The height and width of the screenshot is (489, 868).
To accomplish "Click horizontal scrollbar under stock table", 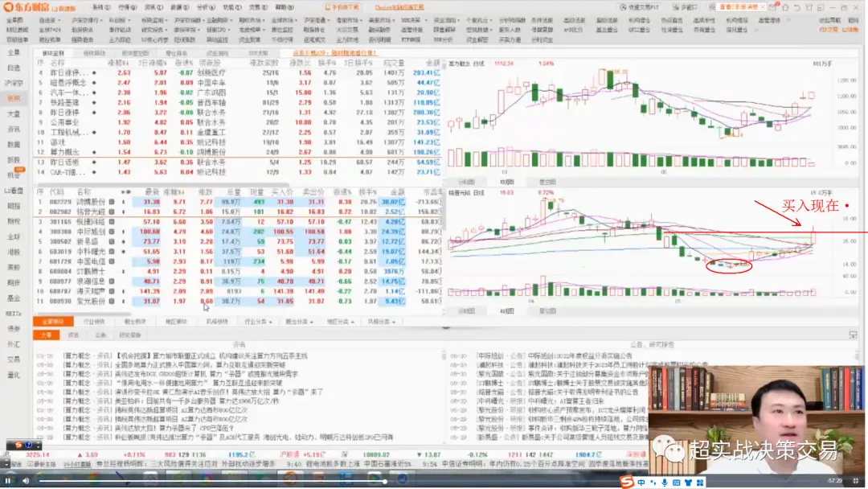I will (x=83, y=314).
